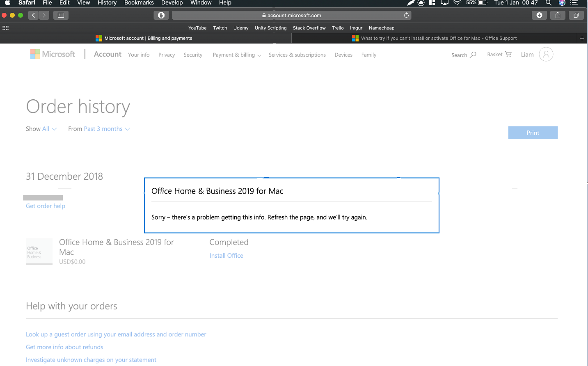Open the Wi-Fi status icon

(x=457, y=3)
